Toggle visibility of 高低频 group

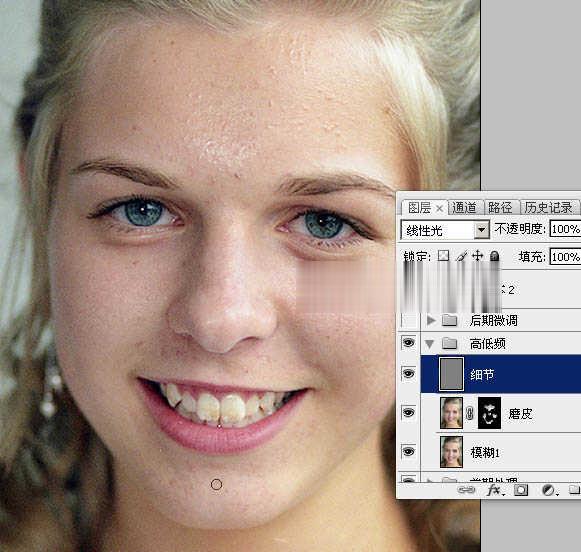(x=408, y=343)
